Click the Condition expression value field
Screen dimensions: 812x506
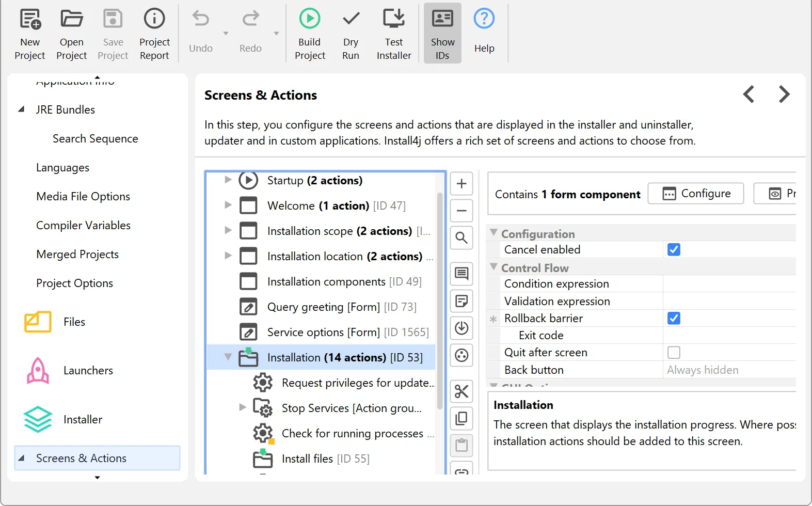point(729,283)
